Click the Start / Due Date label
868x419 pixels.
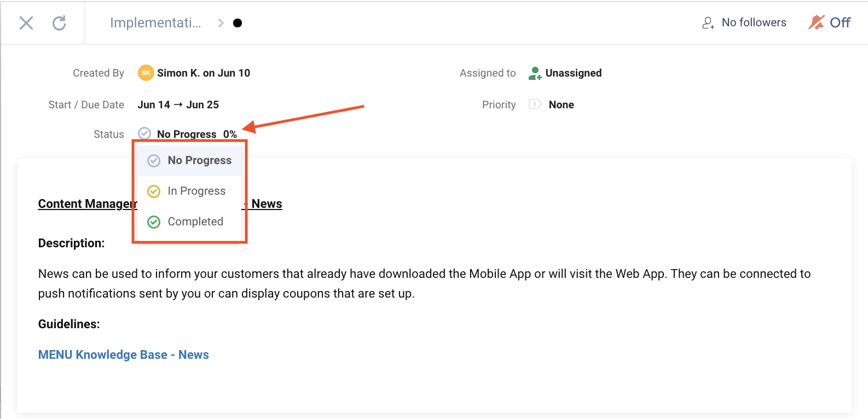coord(86,104)
